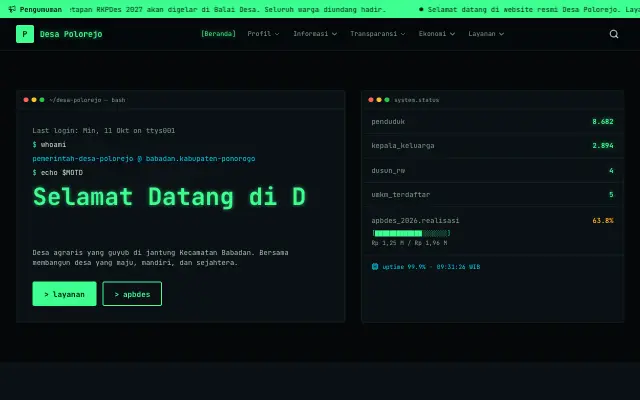Click the 63.8% realisasi value
This screenshot has height=400, width=640.
point(603,220)
